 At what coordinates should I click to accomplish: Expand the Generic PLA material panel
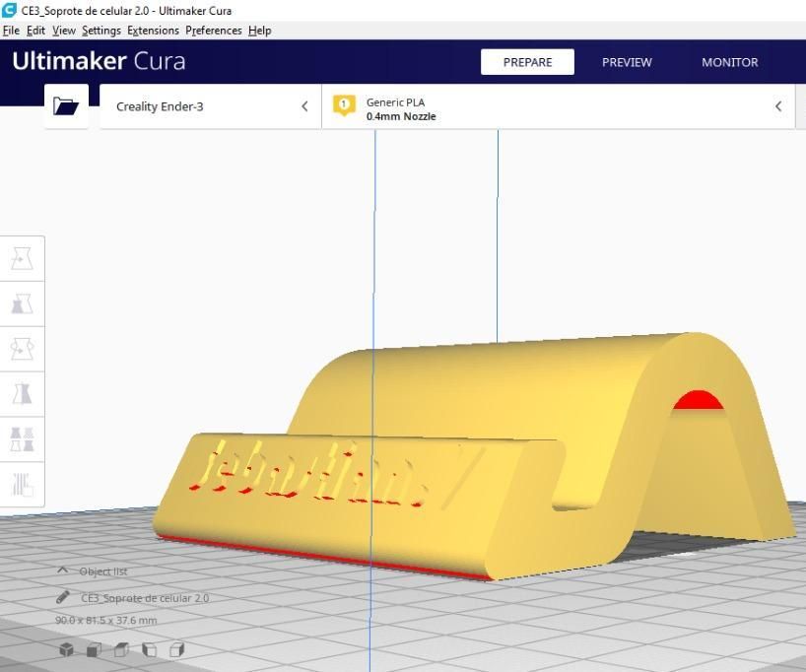click(559, 106)
